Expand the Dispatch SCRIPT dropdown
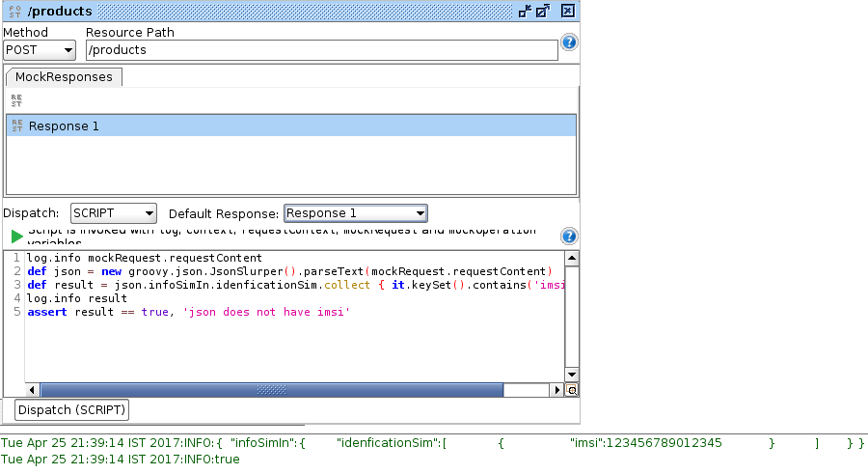The height and width of the screenshot is (474, 868). (113, 213)
